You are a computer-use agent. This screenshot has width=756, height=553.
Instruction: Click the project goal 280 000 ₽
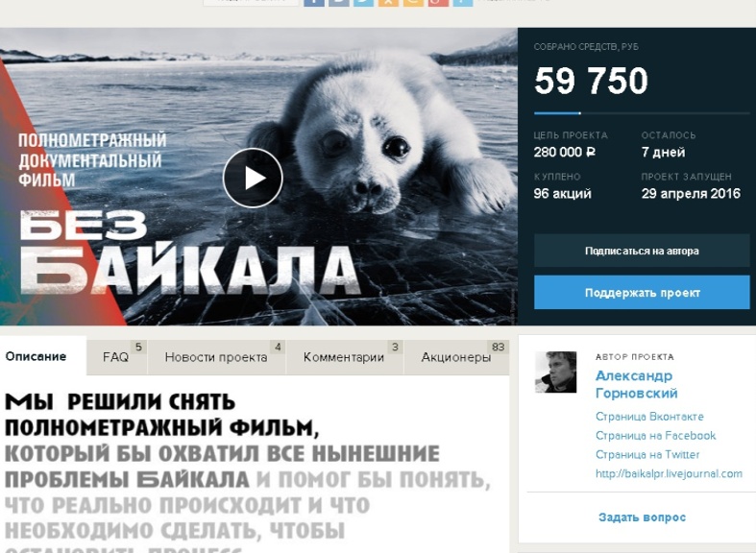click(x=564, y=153)
